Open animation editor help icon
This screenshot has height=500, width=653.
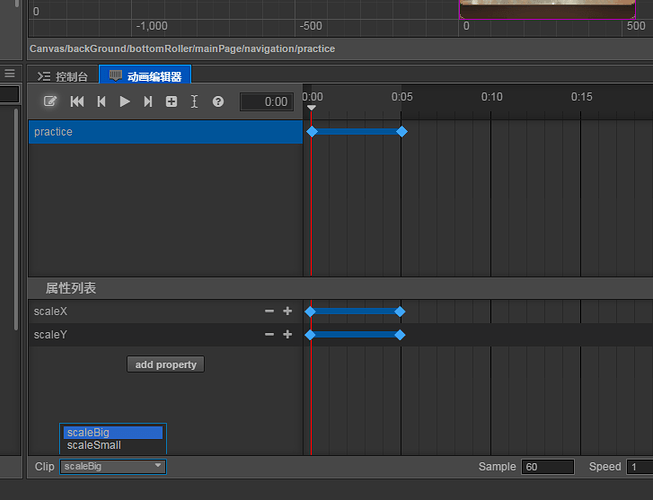point(218,102)
